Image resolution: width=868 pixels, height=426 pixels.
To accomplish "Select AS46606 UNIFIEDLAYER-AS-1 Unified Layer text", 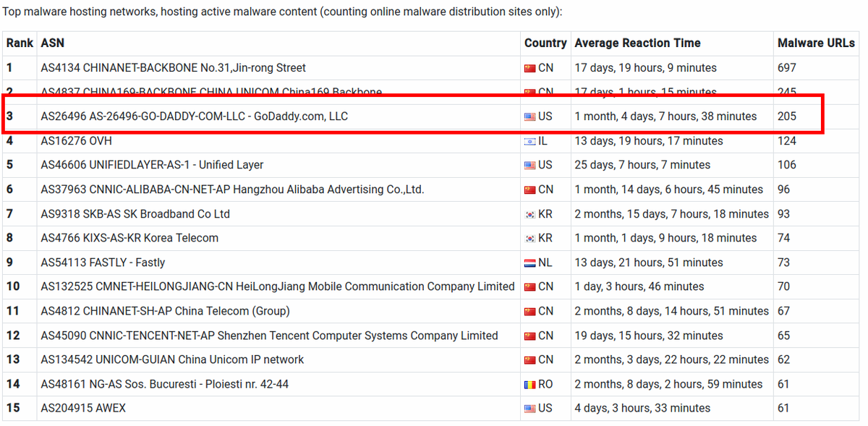I will tap(153, 165).
